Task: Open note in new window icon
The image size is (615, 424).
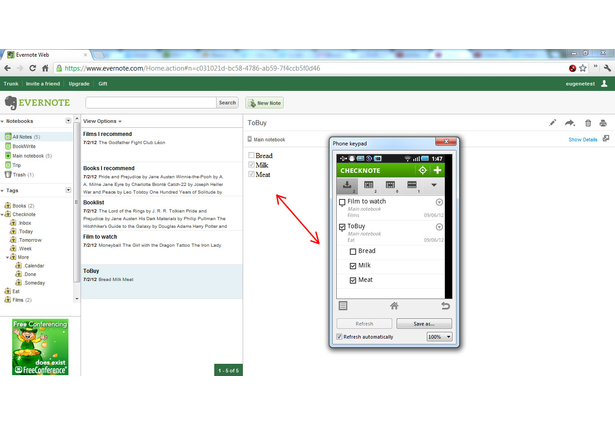Action: 606,138
